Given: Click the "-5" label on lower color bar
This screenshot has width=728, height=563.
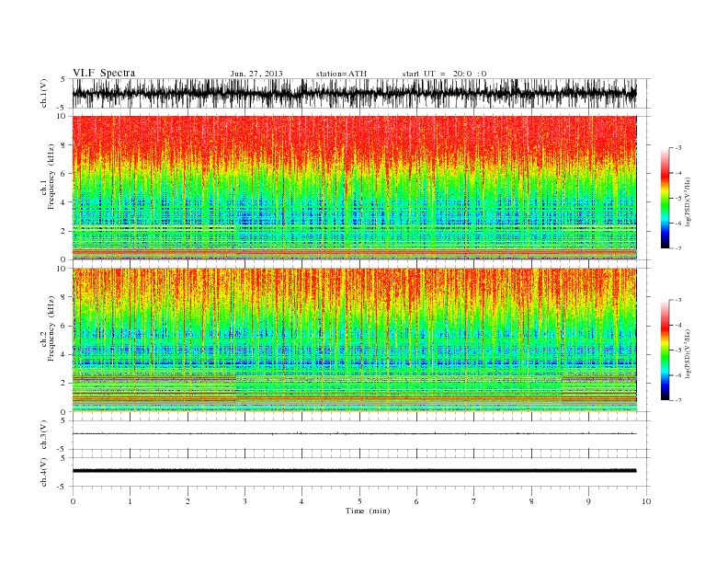Looking at the screenshot, I should 678,350.
